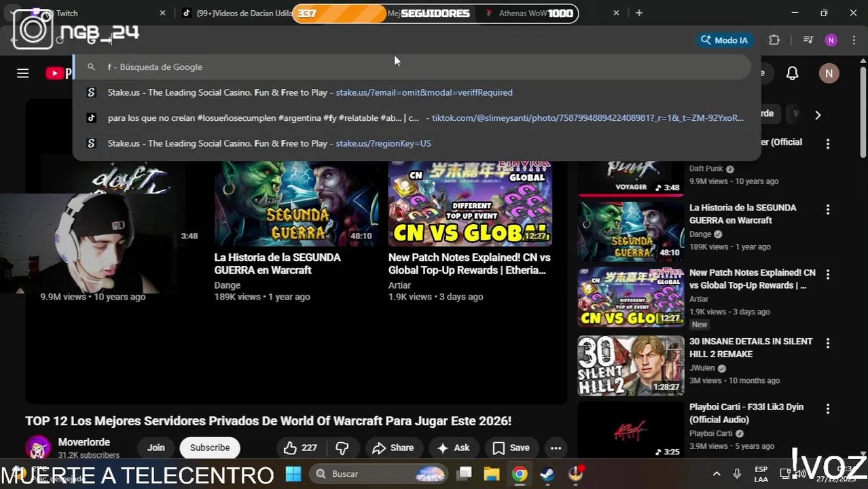
Task: Open taskbar app with red badge beside Steam
Action: [x=576, y=473]
